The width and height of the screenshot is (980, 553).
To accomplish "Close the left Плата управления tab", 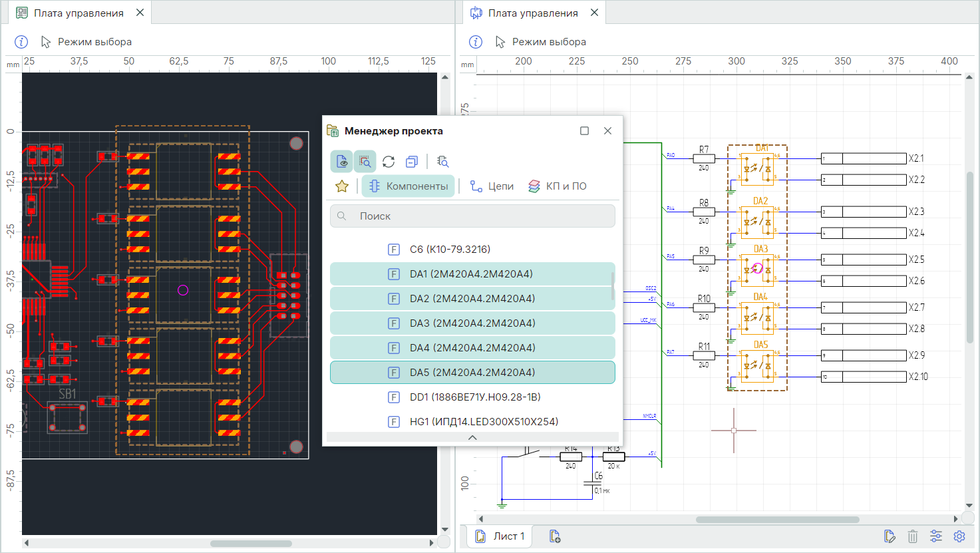I will [x=140, y=13].
